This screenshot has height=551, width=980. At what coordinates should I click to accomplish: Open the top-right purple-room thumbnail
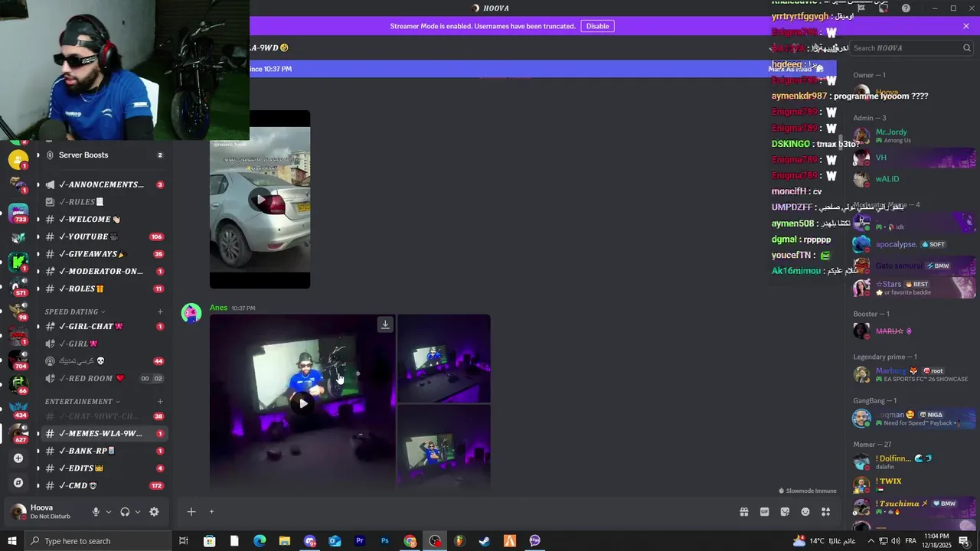444,358
